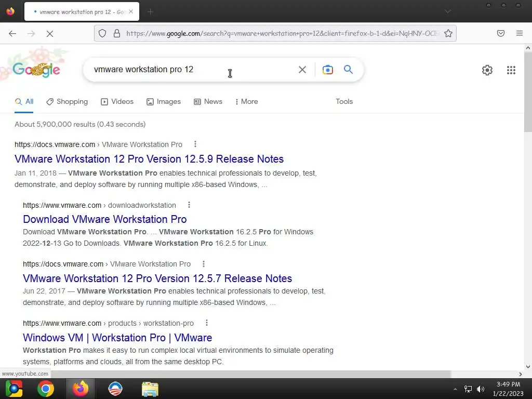Go back with the browser back arrow
This screenshot has height=399, width=532.
point(12,33)
